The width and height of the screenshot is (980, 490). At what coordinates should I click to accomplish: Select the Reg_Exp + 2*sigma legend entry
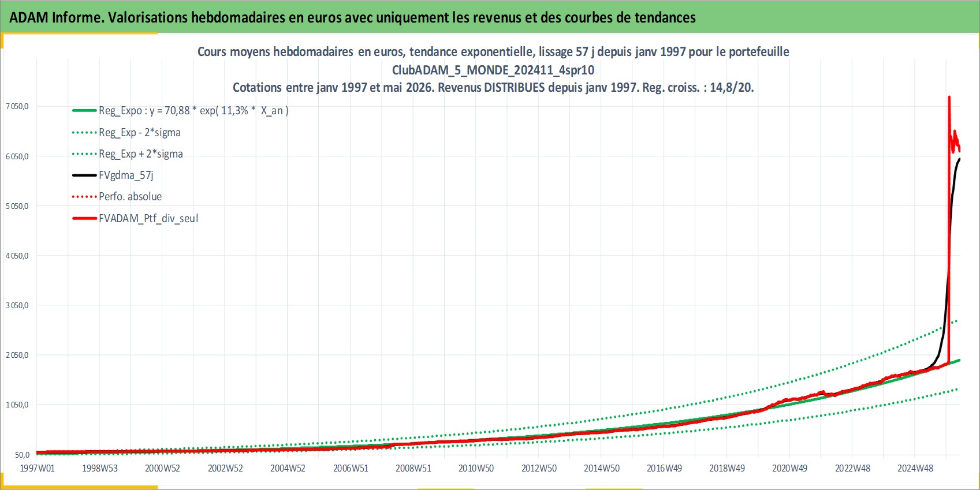tap(128, 154)
